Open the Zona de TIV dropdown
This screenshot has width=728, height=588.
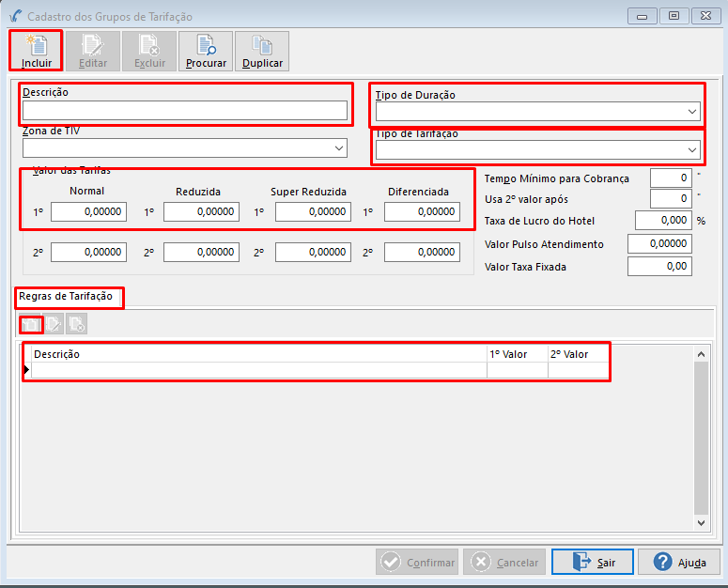(185, 148)
